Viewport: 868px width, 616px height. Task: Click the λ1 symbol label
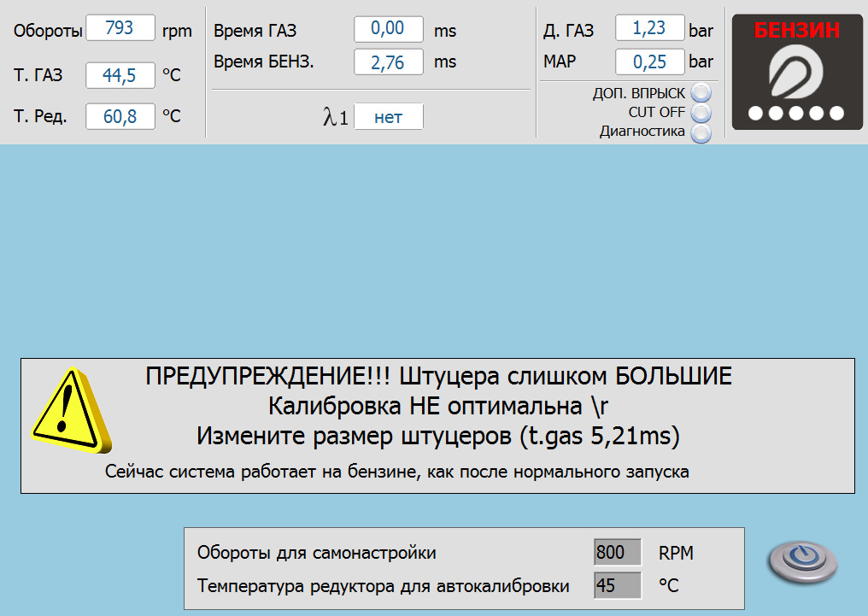click(x=336, y=117)
